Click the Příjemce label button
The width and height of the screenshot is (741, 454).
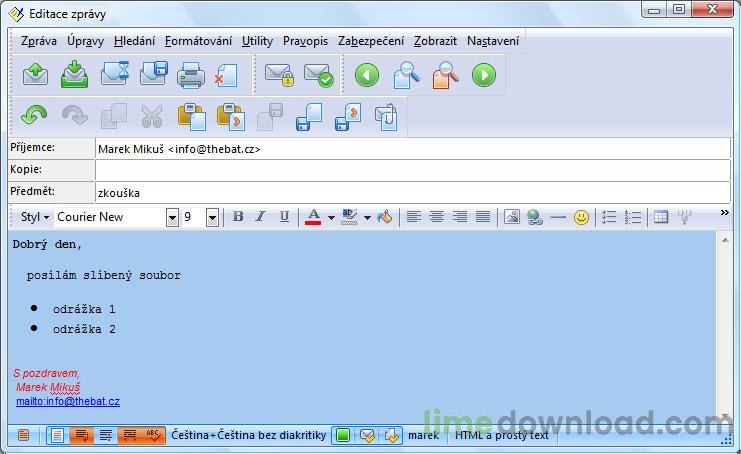(x=51, y=148)
